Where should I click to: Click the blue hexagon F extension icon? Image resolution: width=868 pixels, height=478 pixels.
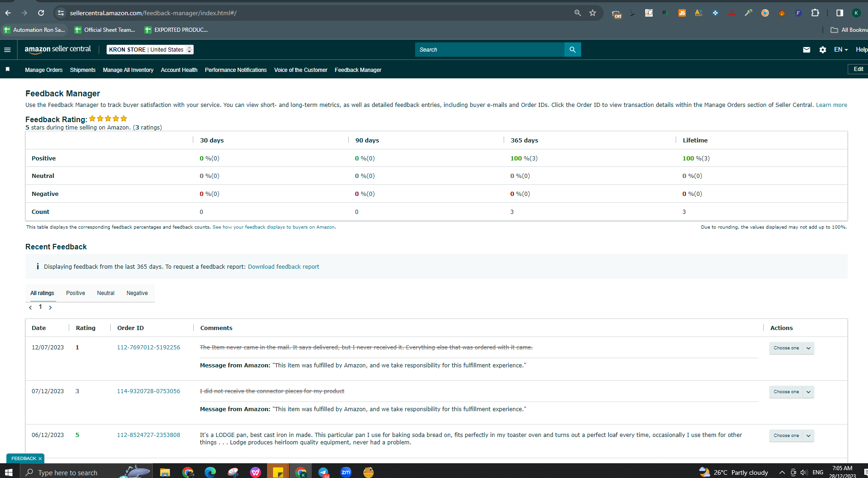point(798,13)
